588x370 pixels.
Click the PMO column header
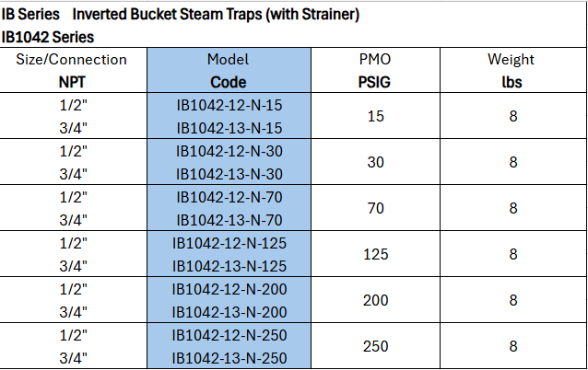[375, 60]
